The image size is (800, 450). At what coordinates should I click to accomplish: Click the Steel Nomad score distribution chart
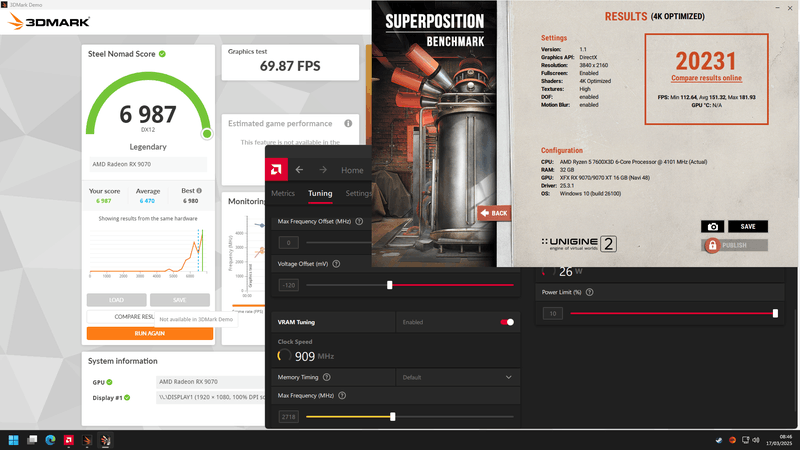pyautogui.click(x=148, y=252)
